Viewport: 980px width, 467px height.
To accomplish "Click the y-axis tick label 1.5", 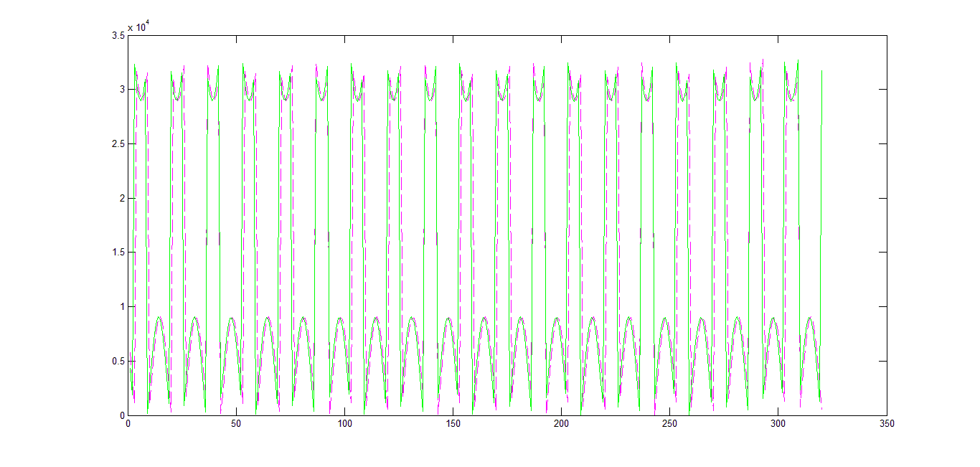I will tap(118, 252).
